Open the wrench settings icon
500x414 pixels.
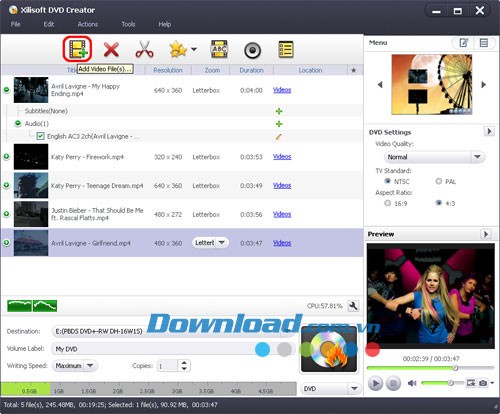(x=353, y=306)
